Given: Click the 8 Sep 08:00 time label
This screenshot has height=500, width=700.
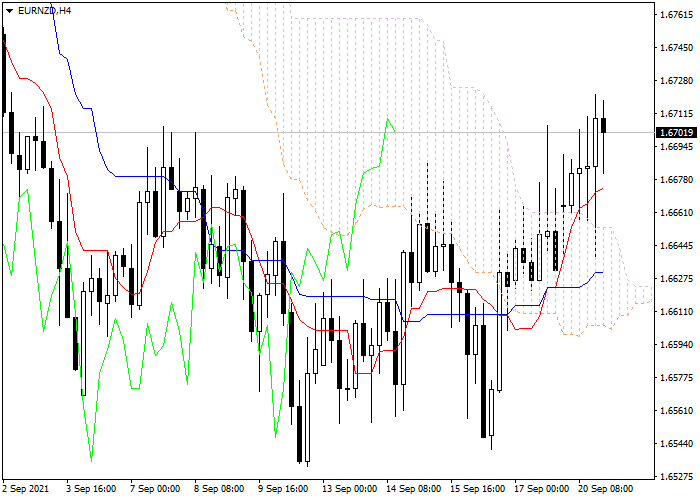Looking at the screenshot, I should [219, 489].
